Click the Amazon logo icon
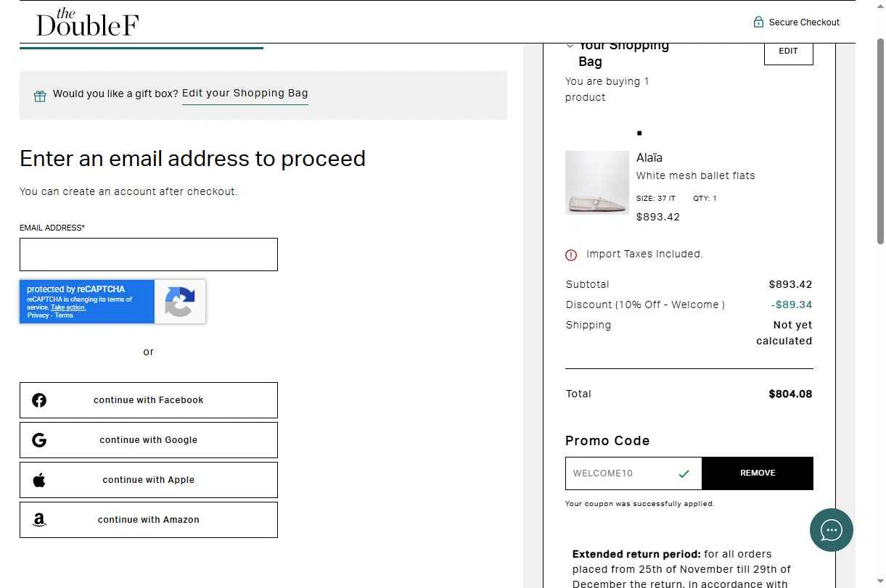The image size is (886, 588). [39, 520]
